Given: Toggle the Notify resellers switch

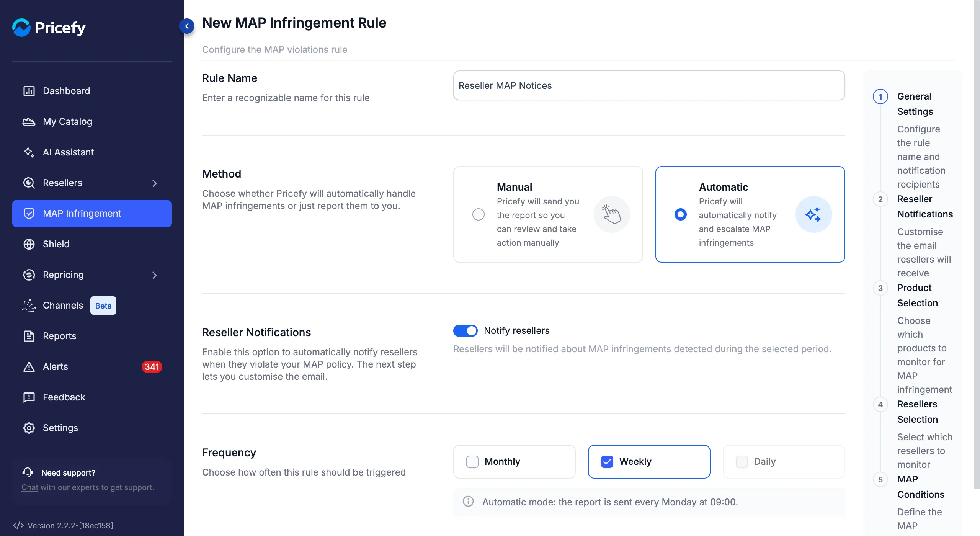Looking at the screenshot, I should (465, 331).
